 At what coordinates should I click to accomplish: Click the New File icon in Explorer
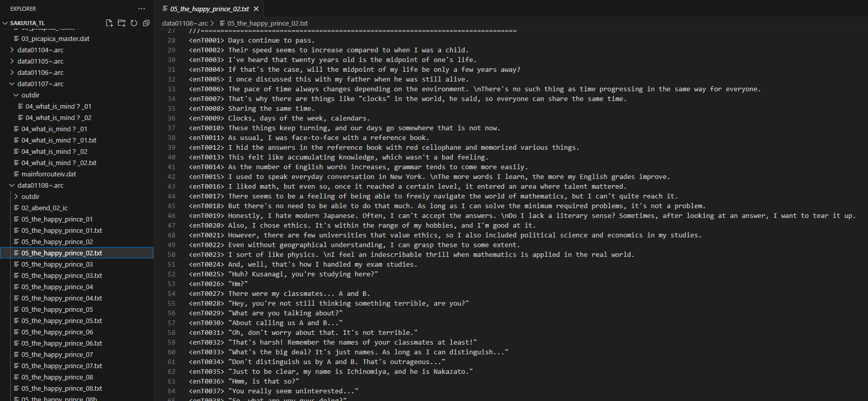pyautogui.click(x=109, y=23)
